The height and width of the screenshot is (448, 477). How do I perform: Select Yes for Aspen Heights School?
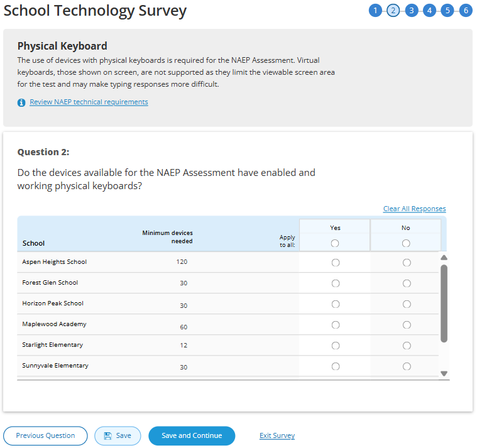click(x=335, y=263)
